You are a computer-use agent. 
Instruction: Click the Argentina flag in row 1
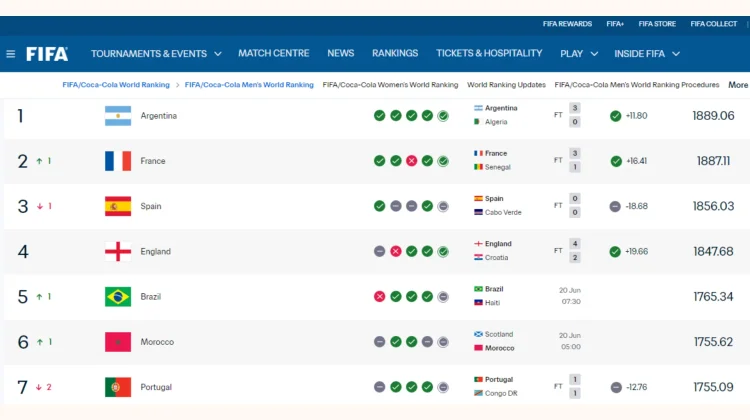pyautogui.click(x=118, y=116)
